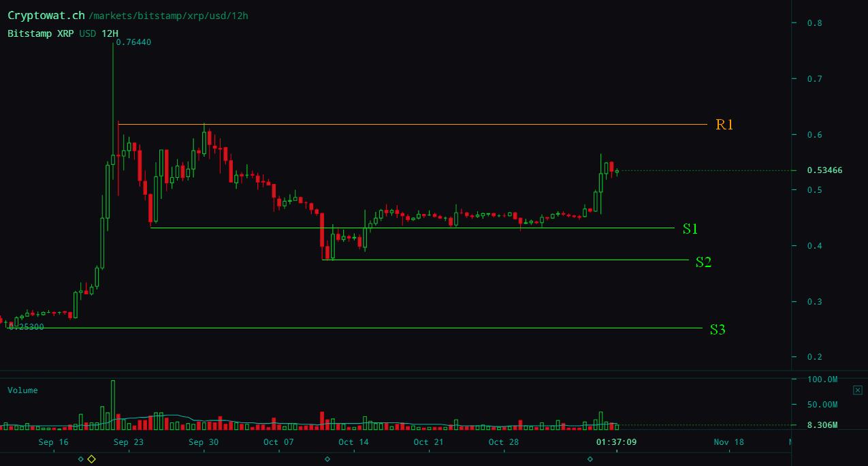Click the 0.4 price axis label
The height and width of the screenshot is (466, 868).
click(814, 246)
